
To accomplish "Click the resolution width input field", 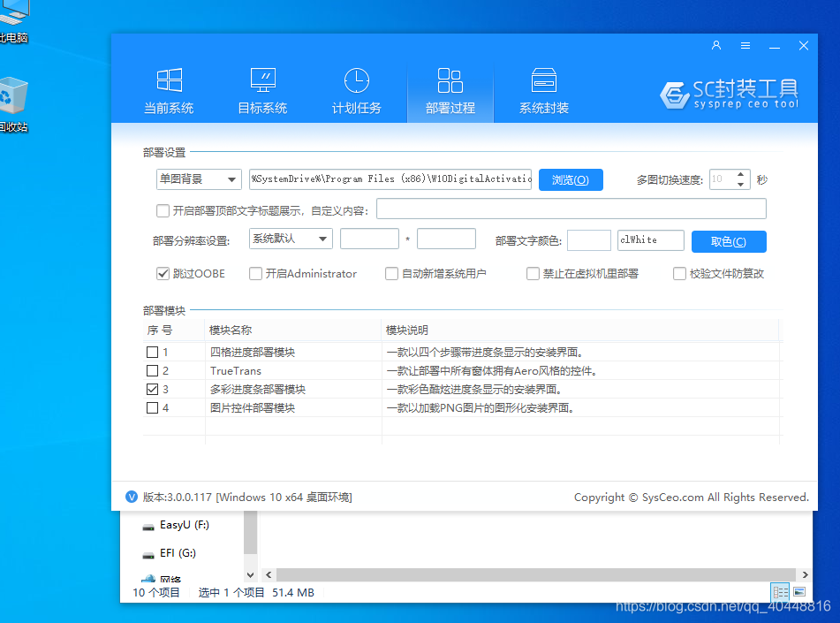I will (369, 239).
